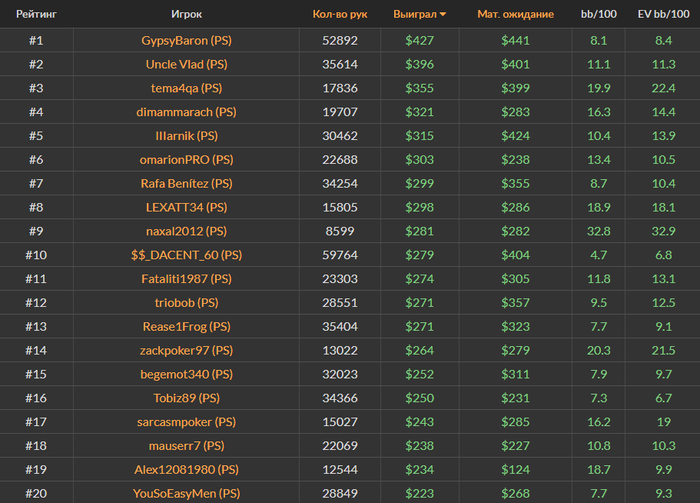This screenshot has width=700, height=503.
Task: Click rank #20 cell
Action: pos(36,494)
